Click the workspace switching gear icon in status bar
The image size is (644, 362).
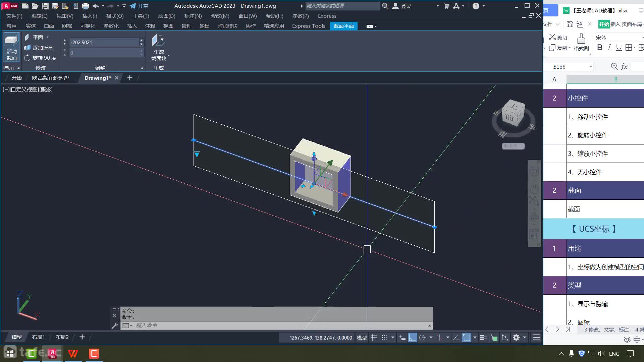click(516, 338)
